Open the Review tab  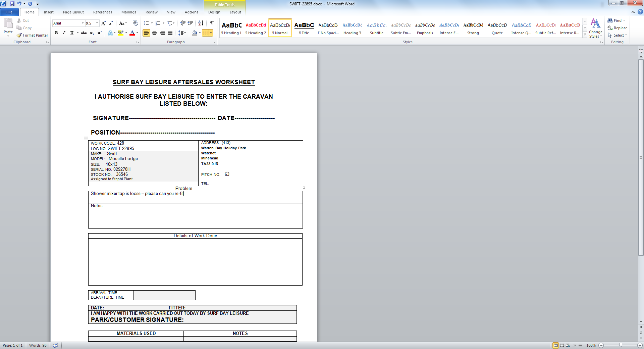tap(152, 12)
